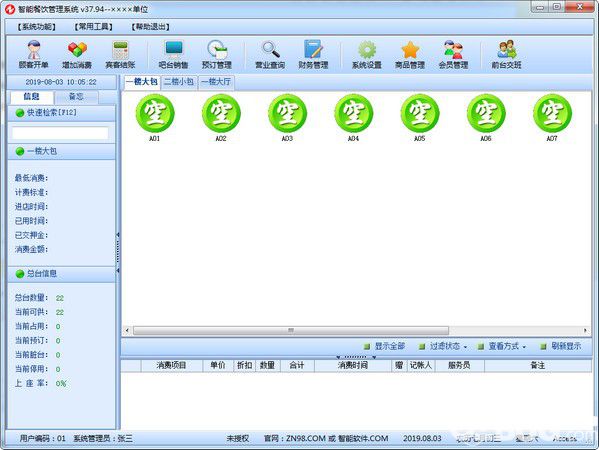Open 会员管理 people icon
Image resolution: width=599 pixels, height=450 pixels.
[x=453, y=55]
